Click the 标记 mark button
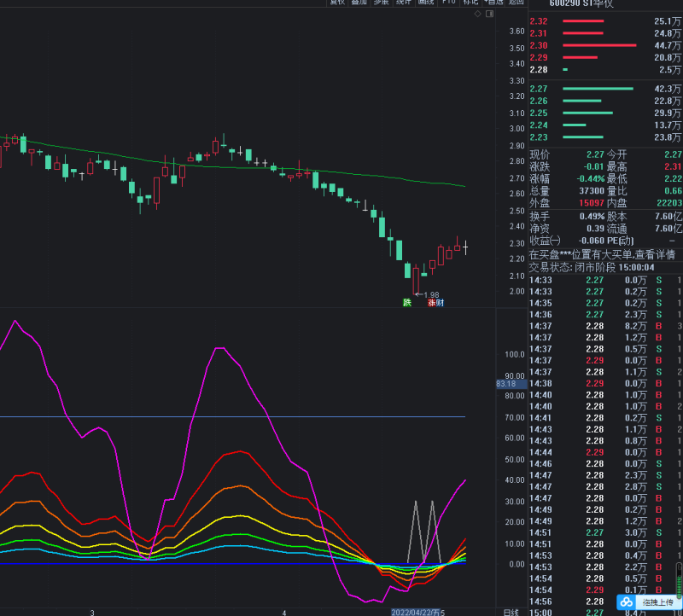 click(x=470, y=3)
